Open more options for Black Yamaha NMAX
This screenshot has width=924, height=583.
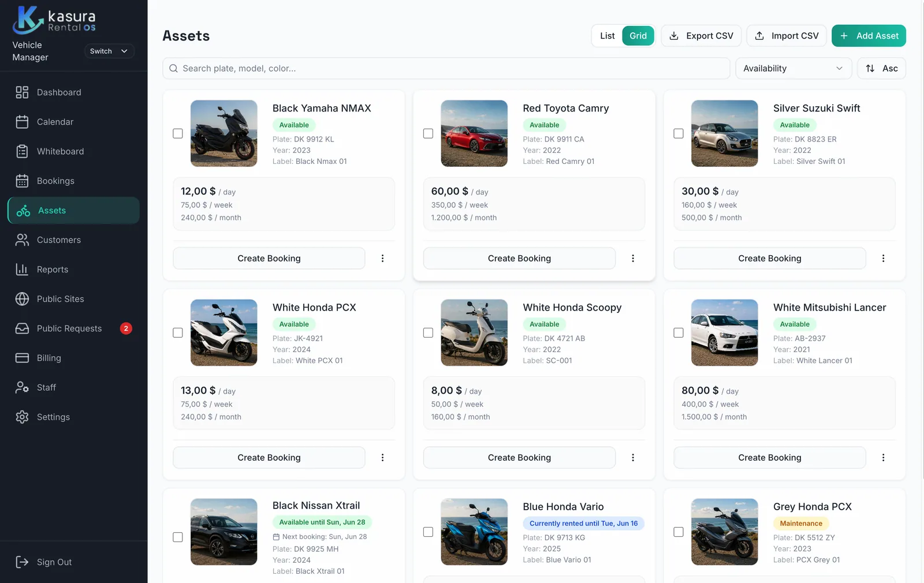pyautogui.click(x=382, y=259)
